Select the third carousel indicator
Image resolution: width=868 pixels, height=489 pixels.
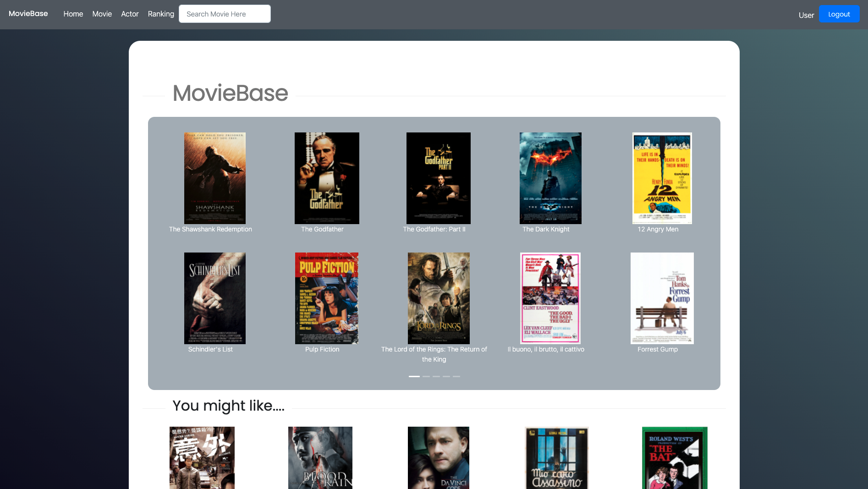pos(436,376)
